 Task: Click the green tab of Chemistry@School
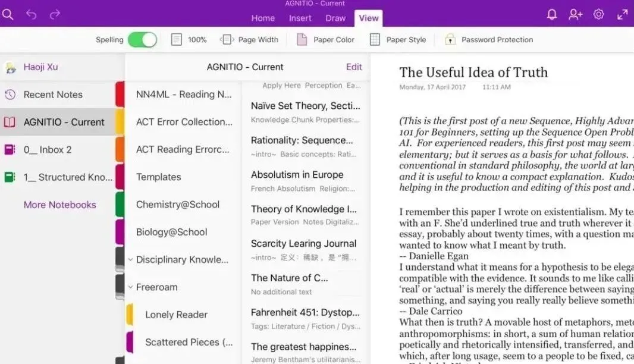[x=120, y=204]
